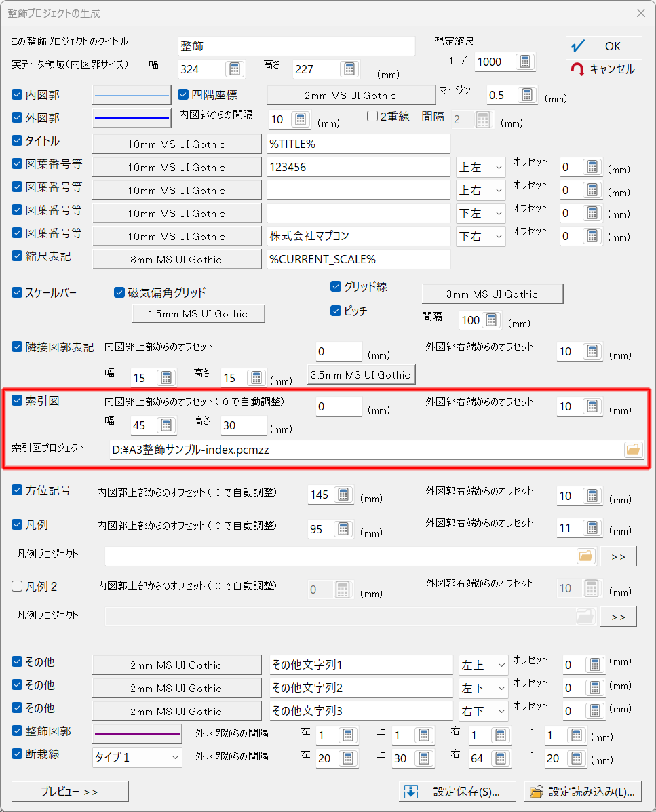The width and height of the screenshot is (656, 812).
Task: Click the 整飾 title text field
Action: pos(296,46)
